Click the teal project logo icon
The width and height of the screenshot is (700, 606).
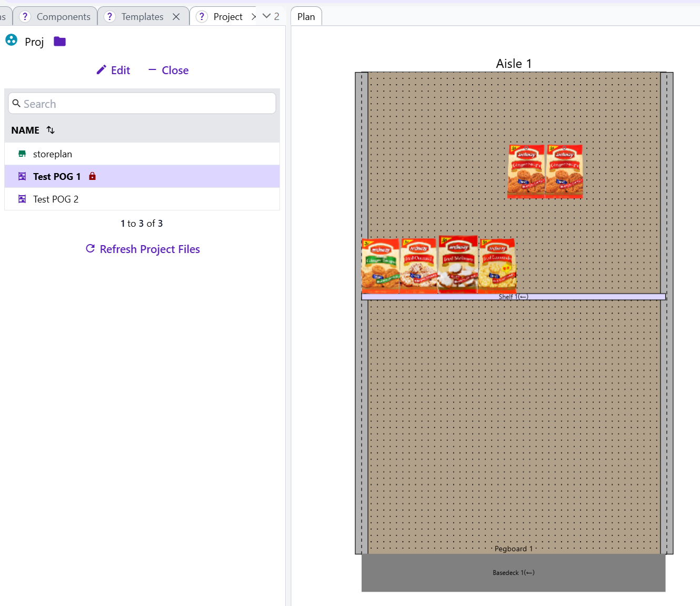tap(12, 40)
